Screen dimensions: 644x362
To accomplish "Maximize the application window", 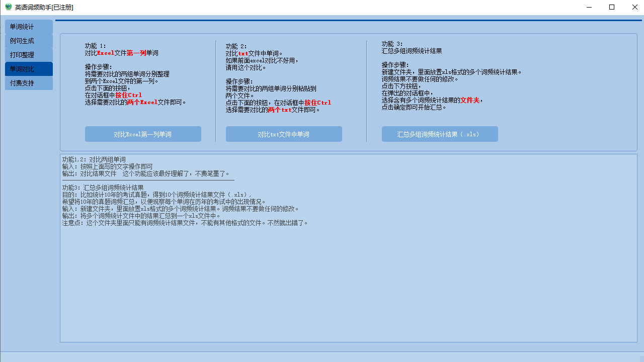I will [x=612, y=7].
